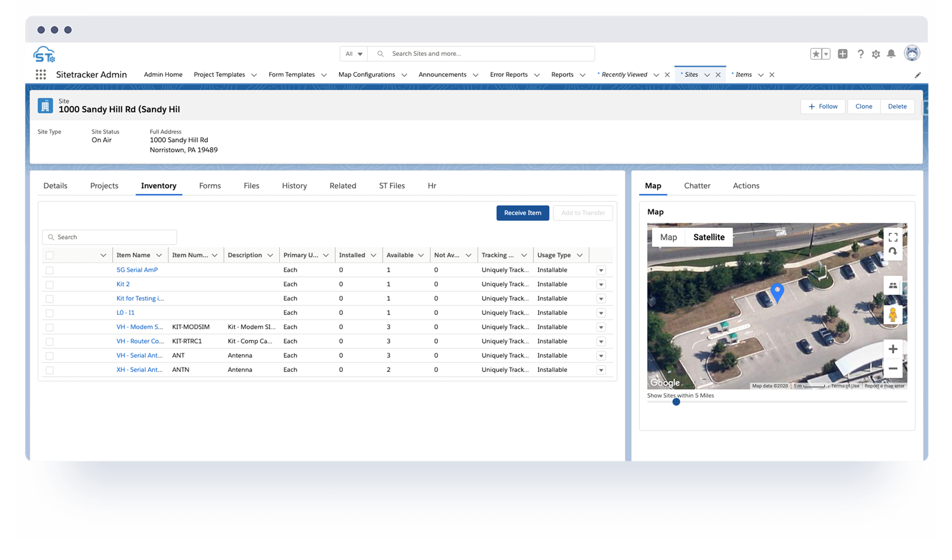Click the rotate map icon
The height and width of the screenshot is (560, 952).
click(x=893, y=252)
